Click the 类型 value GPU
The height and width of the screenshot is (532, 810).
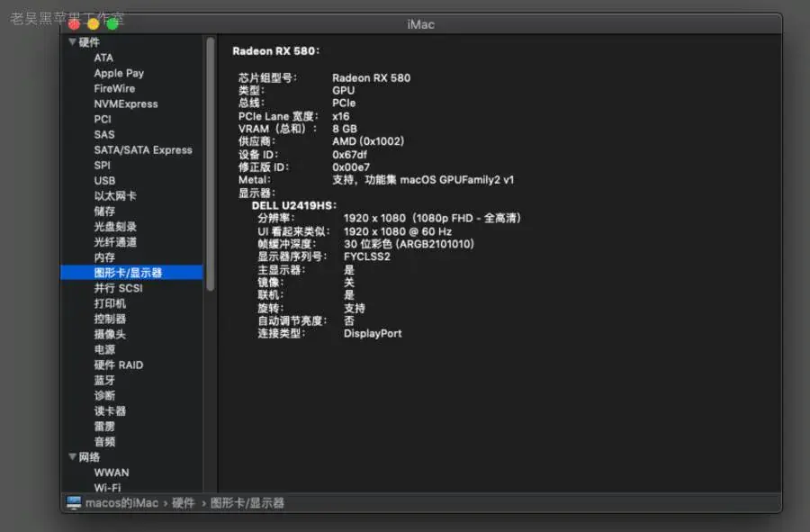343,90
